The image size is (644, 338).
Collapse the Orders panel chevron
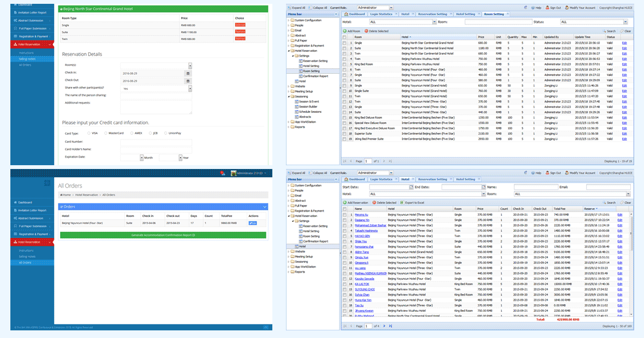pyautogui.click(x=265, y=207)
